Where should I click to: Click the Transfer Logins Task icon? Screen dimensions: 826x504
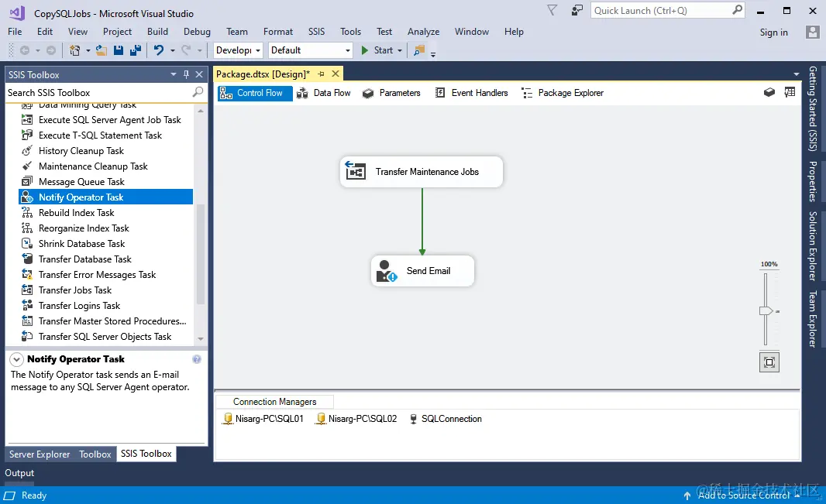(x=27, y=306)
